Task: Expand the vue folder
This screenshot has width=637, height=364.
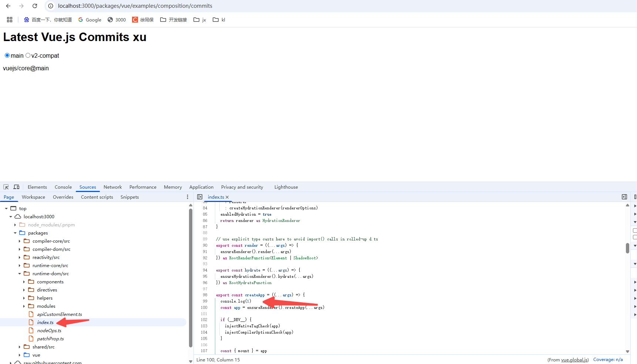Action: coord(20,355)
